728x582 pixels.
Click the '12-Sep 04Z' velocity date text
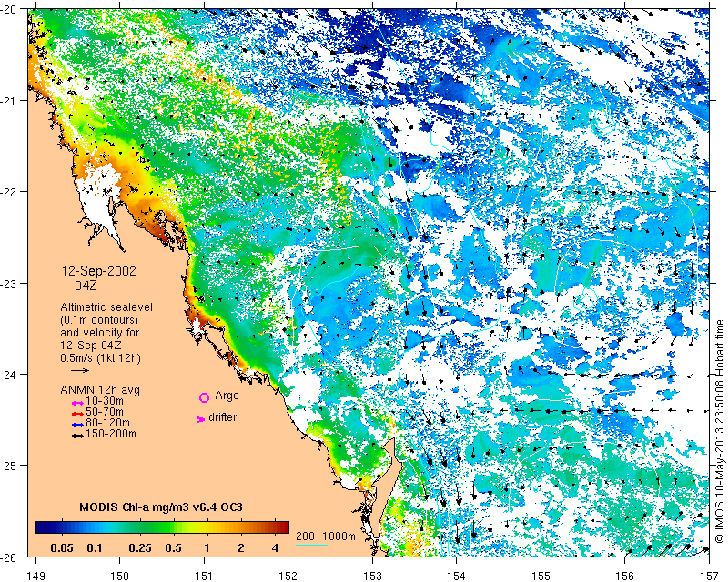point(92,346)
